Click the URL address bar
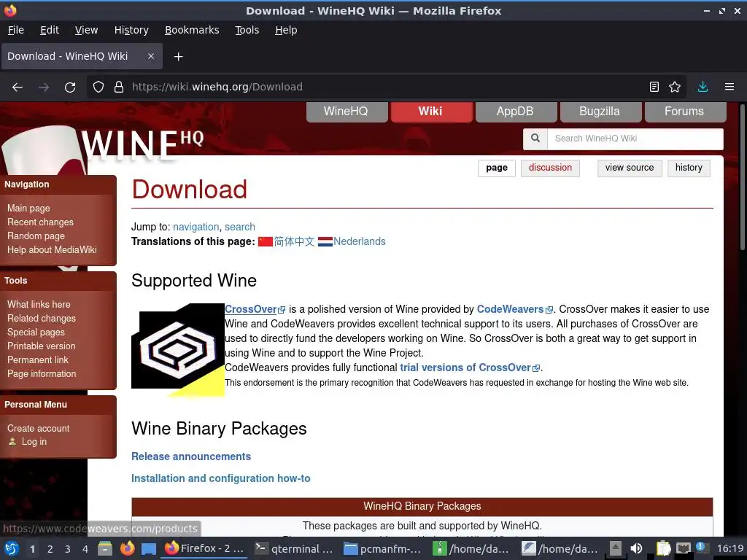The image size is (747, 560). tap(386, 87)
